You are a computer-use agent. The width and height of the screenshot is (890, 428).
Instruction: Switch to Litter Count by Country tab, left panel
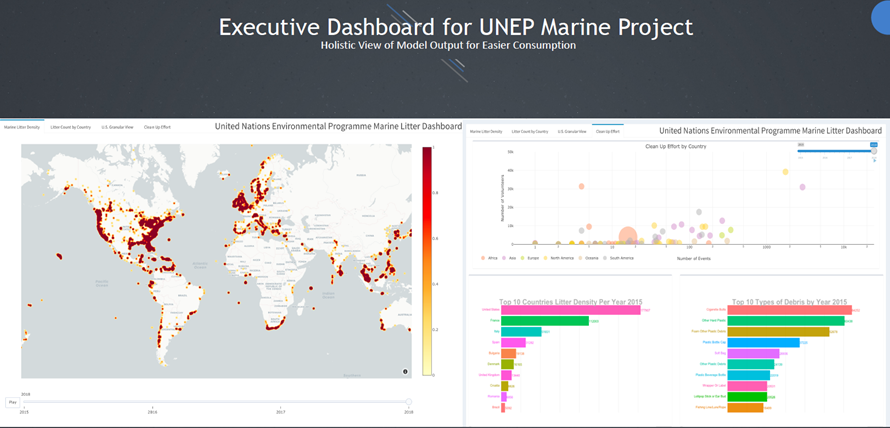71,128
